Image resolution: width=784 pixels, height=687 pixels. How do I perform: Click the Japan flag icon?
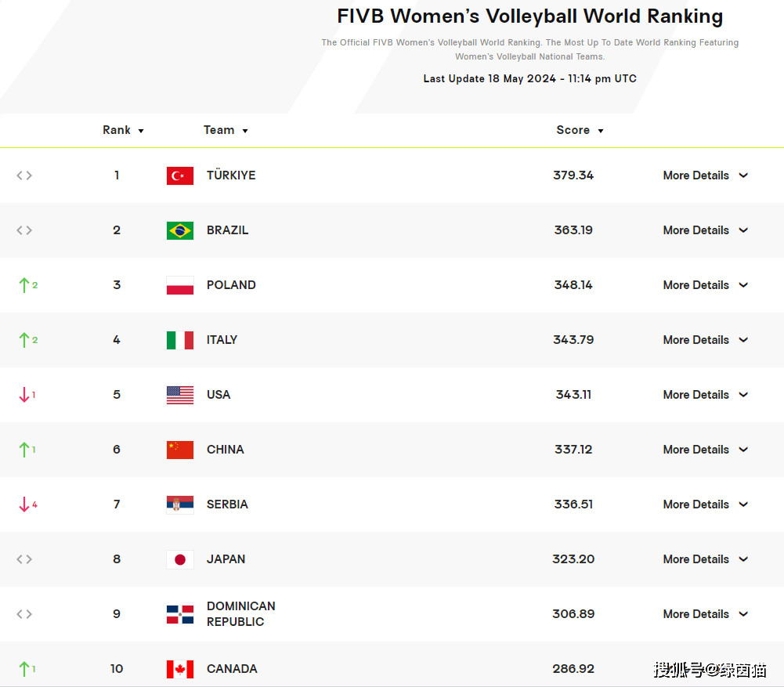(180, 559)
